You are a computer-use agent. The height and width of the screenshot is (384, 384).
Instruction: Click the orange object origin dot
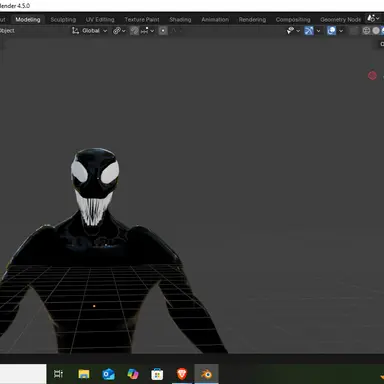94,306
